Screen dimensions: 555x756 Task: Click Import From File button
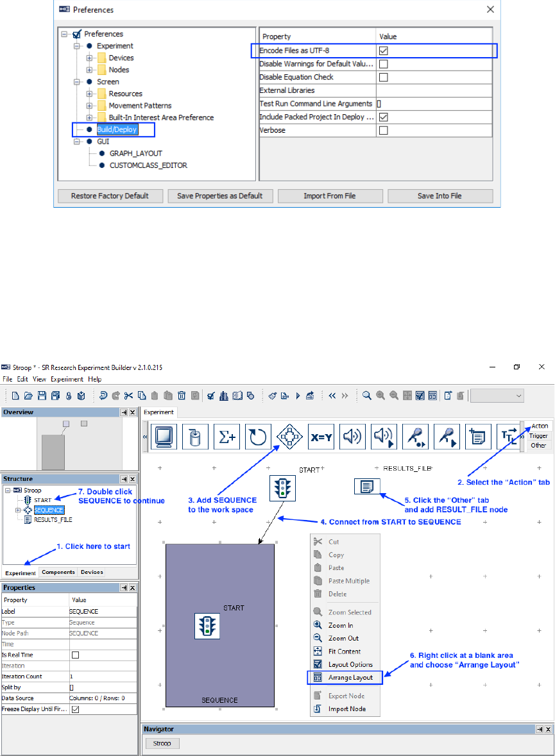[x=330, y=196]
